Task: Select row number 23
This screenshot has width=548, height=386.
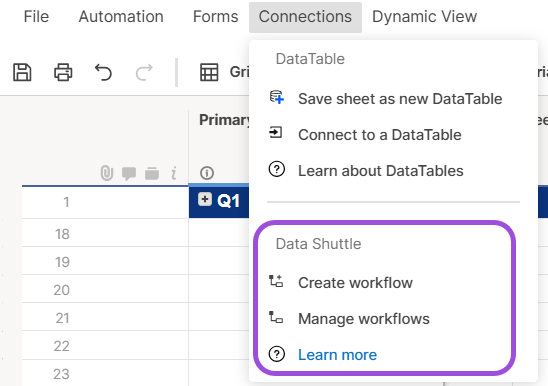Action: [x=62, y=373]
